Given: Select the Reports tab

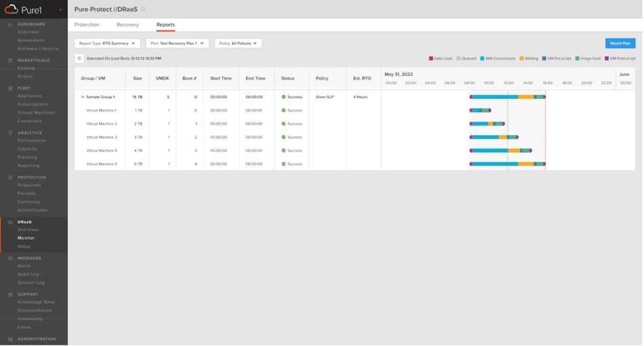Looking at the screenshot, I should (x=165, y=24).
